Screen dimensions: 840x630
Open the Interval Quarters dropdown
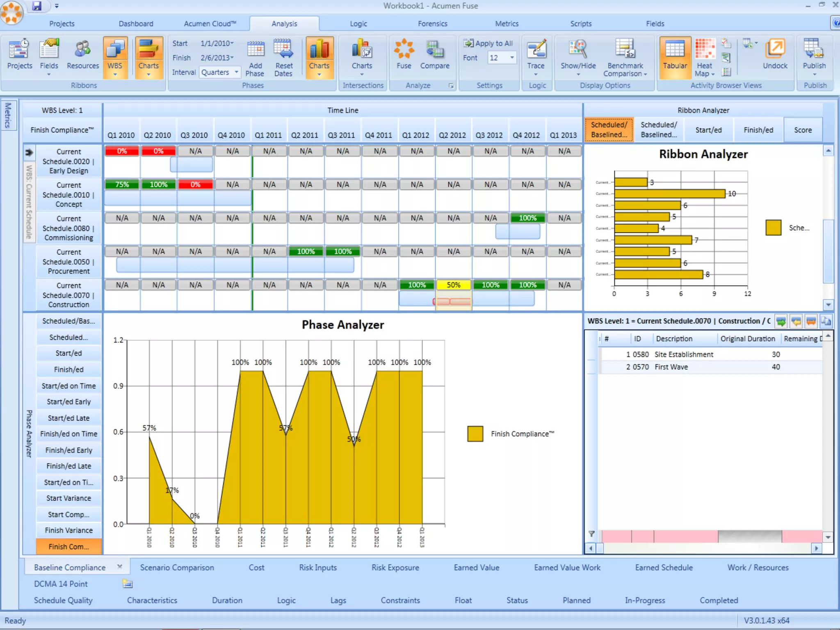[x=236, y=72]
